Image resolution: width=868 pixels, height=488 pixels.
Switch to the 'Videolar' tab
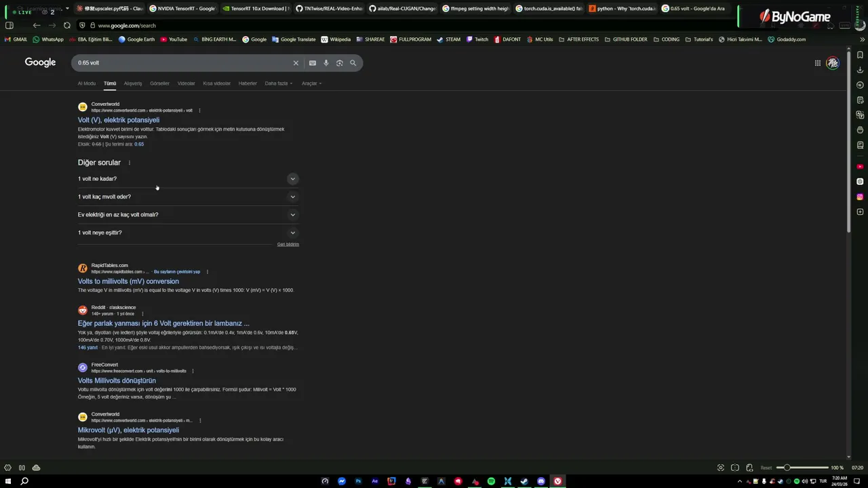186,83
